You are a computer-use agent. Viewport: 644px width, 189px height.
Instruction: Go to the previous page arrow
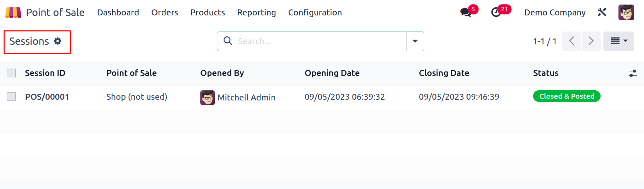[572, 41]
